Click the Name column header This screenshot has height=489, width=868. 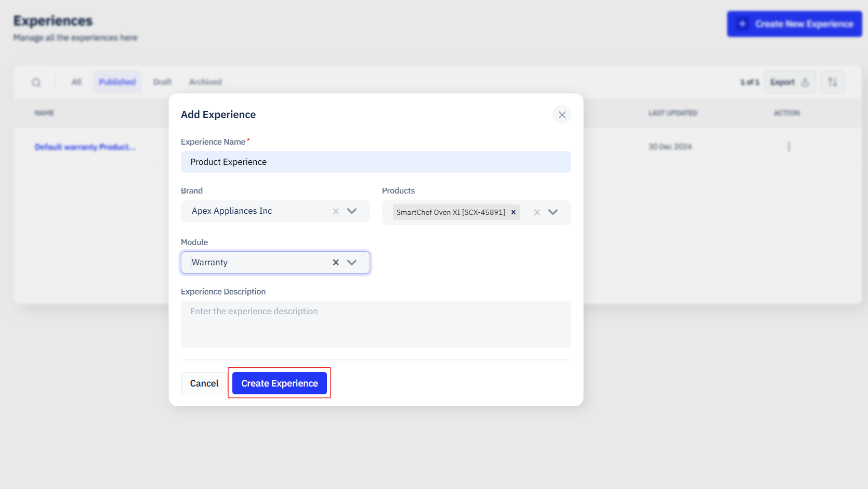point(44,113)
